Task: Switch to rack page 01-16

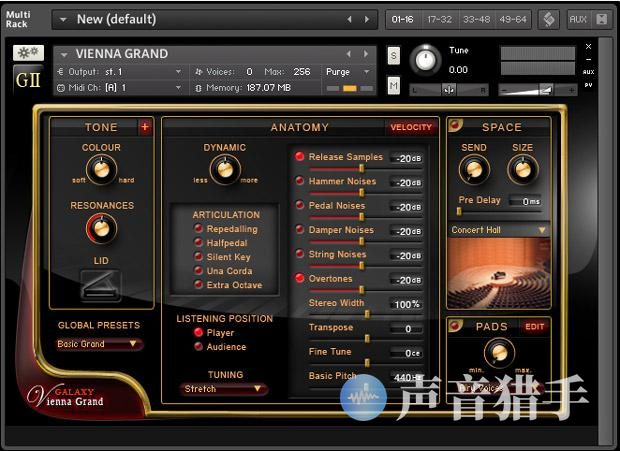Action: (403, 19)
